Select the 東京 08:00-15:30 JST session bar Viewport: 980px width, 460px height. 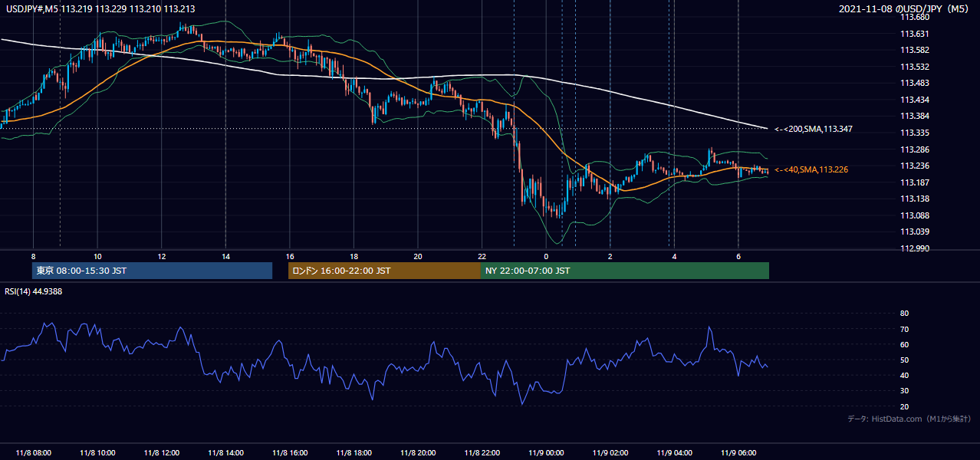[x=153, y=271]
